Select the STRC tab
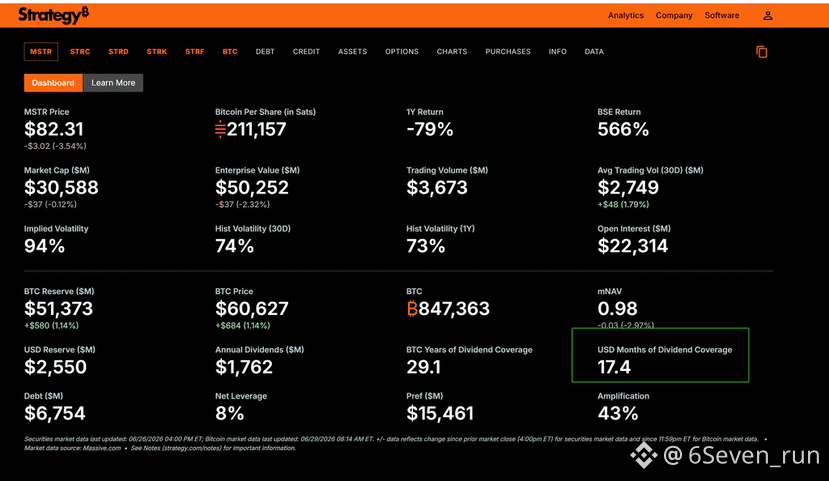 (x=80, y=51)
